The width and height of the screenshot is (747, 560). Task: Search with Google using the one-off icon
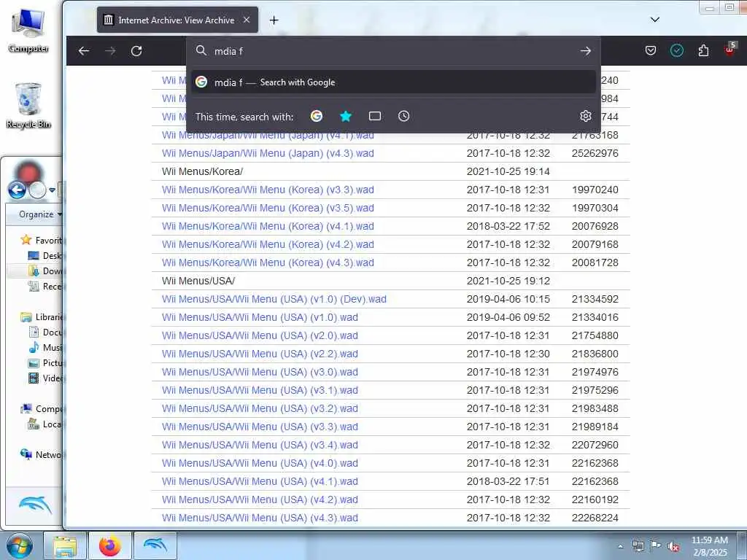[317, 116]
